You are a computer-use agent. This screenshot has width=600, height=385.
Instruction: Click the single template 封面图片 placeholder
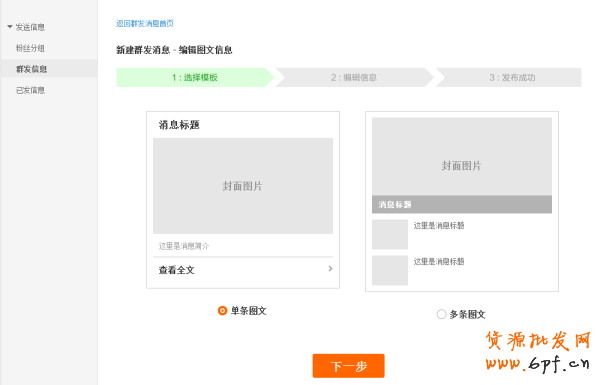pos(243,186)
